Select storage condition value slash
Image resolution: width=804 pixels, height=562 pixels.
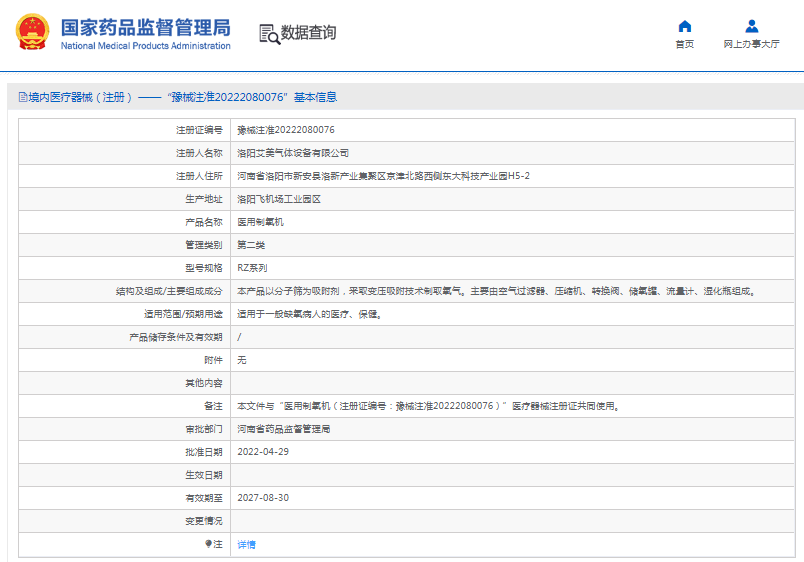[239, 337]
